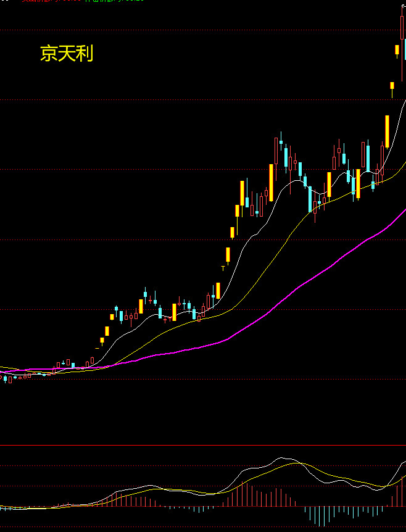Select the small yellow dash-shaped candlestick

[x=97, y=348]
